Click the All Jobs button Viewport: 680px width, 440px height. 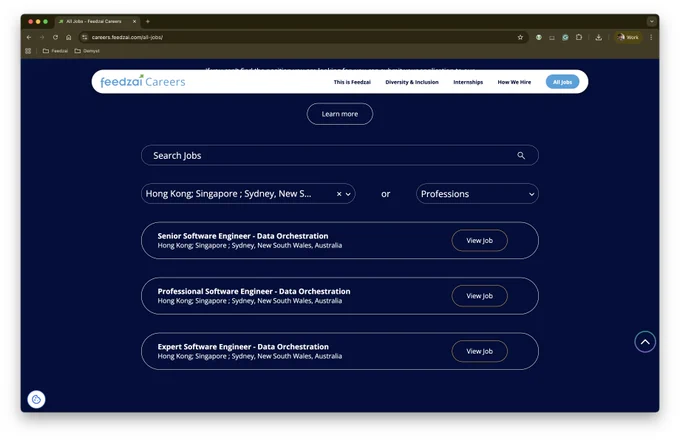(x=562, y=82)
